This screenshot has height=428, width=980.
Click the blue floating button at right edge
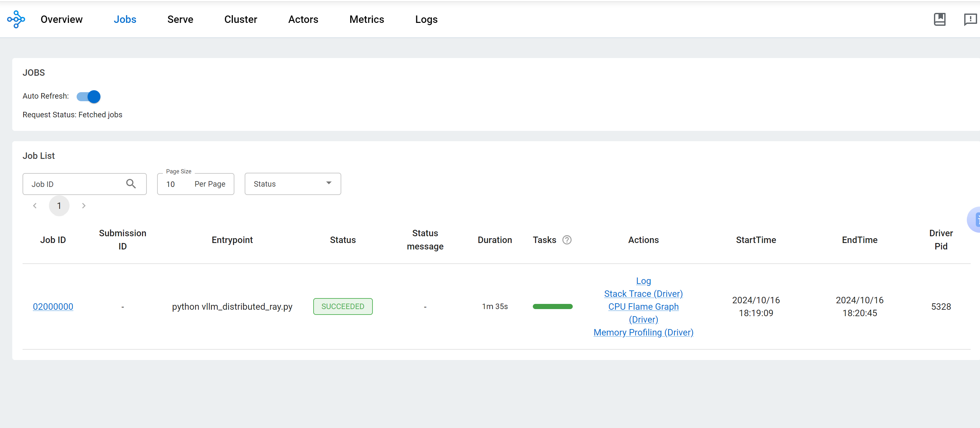(974, 220)
